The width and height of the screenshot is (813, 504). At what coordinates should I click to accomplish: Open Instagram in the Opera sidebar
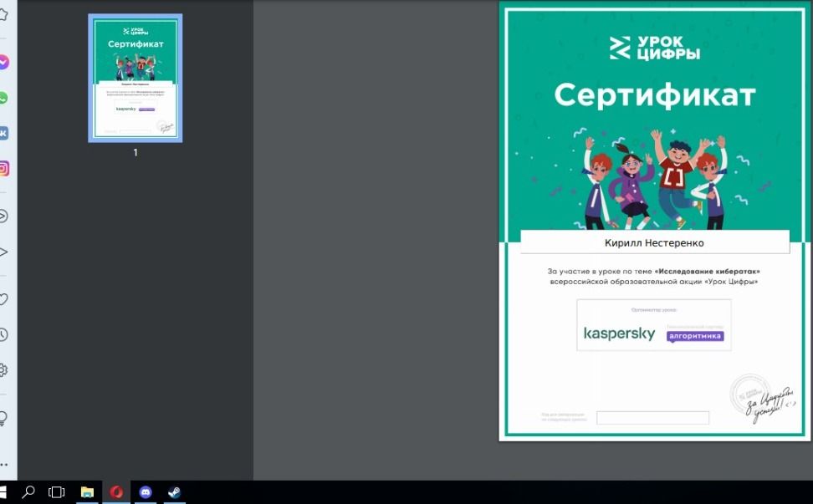tap(3, 168)
